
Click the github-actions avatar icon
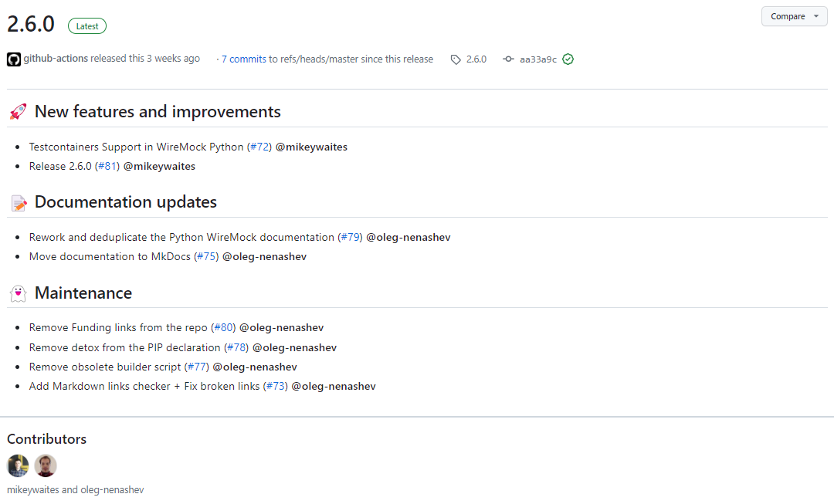(x=14, y=59)
